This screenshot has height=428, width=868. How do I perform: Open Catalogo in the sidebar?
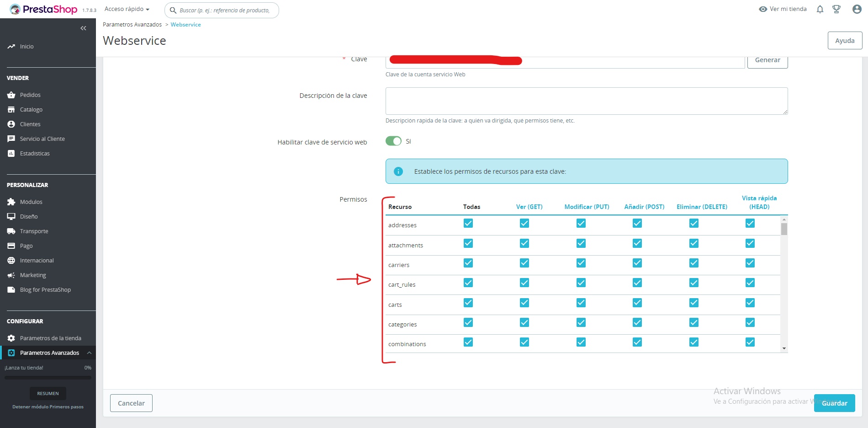(x=31, y=110)
